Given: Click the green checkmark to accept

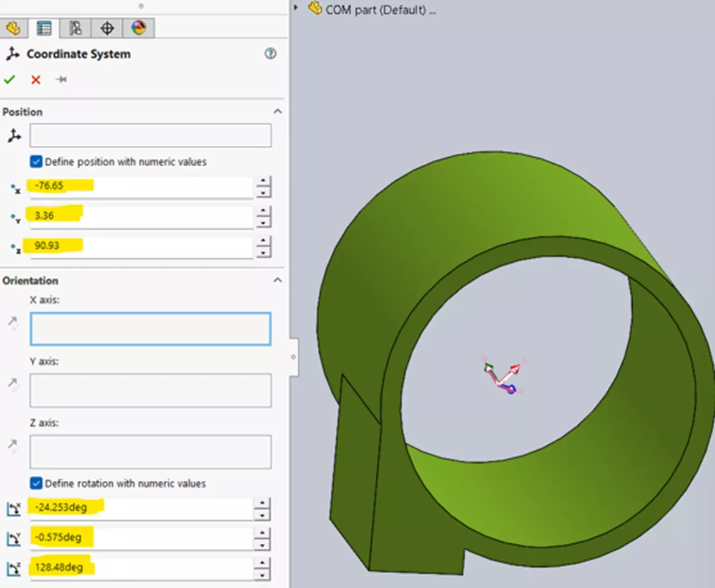Looking at the screenshot, I should [x=9, y=80].
